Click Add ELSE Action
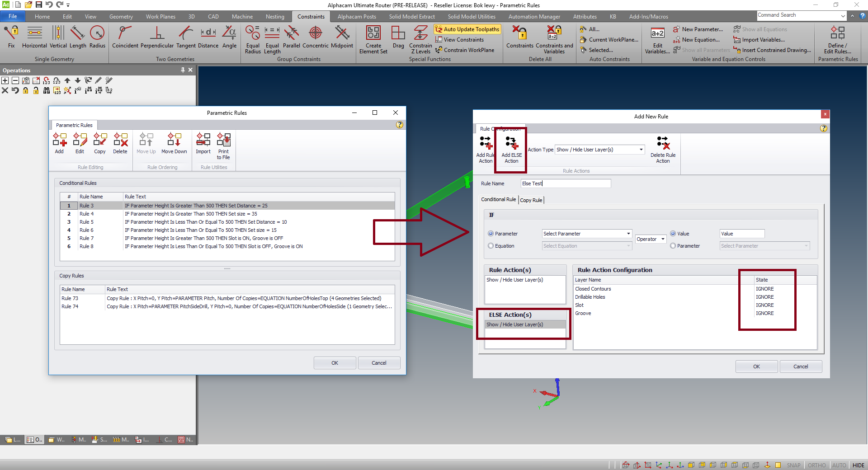This screenshot has width=868, height=470. click(511, 150)
